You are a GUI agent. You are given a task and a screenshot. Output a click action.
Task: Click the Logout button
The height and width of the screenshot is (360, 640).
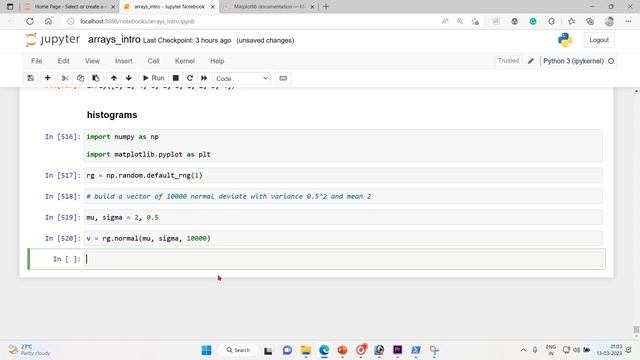(x=599, y=40)
